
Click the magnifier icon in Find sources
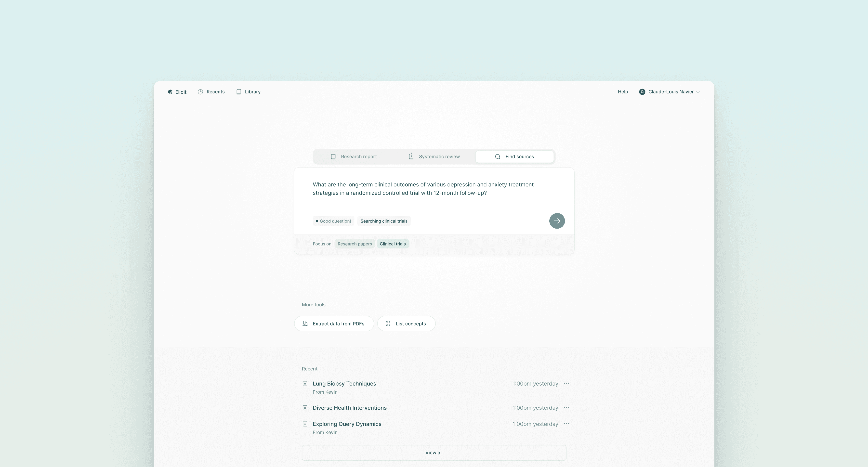[x=498, y=157]
